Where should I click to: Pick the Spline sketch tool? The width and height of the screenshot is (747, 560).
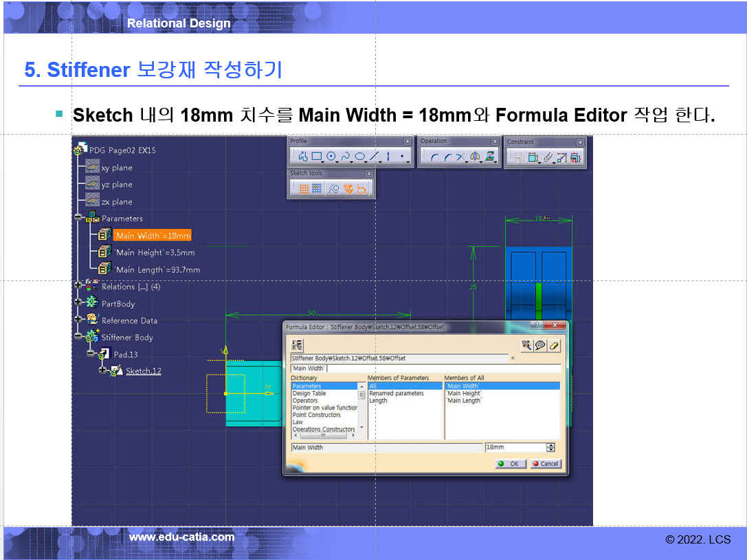[346, 157]
